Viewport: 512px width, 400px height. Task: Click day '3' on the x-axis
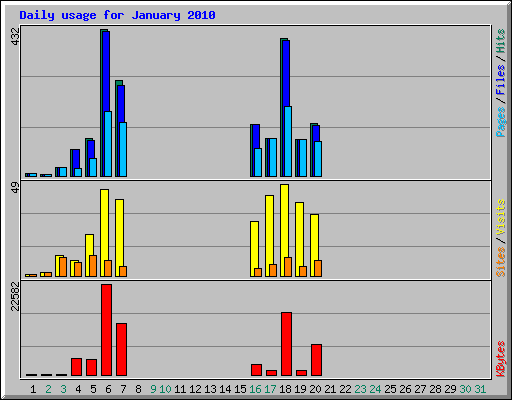[63, 389]
